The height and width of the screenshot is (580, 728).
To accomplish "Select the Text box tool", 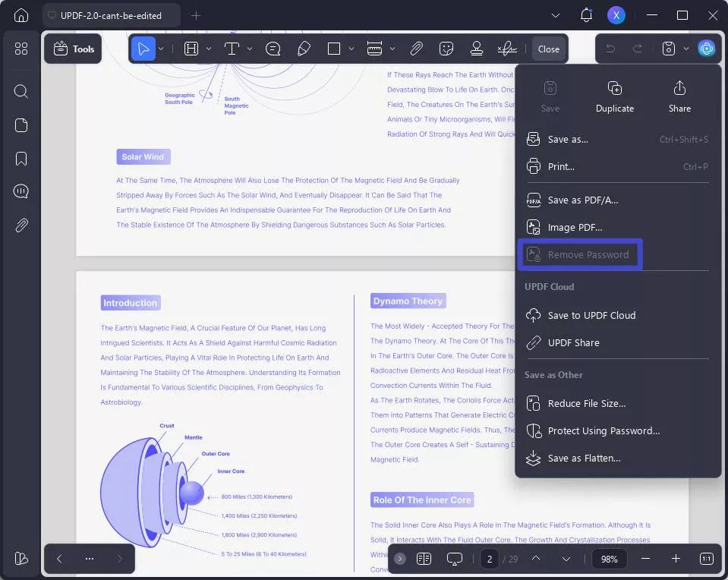I will pos(232,49).
